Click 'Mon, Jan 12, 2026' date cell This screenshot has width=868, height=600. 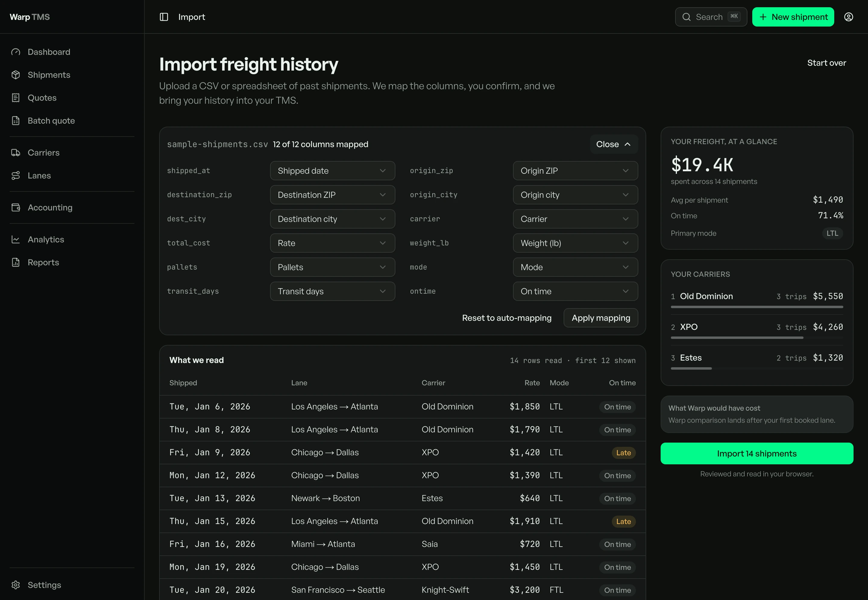click(x=212, y=475)
